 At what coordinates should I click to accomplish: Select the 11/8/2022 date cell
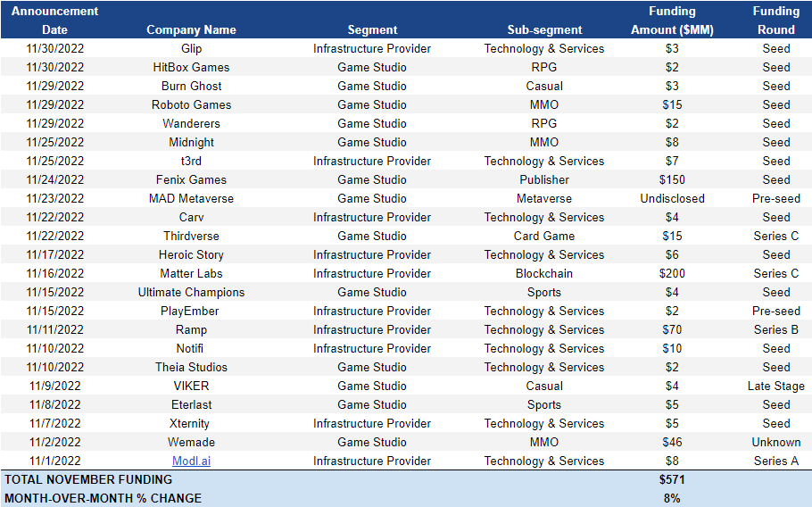pos(55,404)
